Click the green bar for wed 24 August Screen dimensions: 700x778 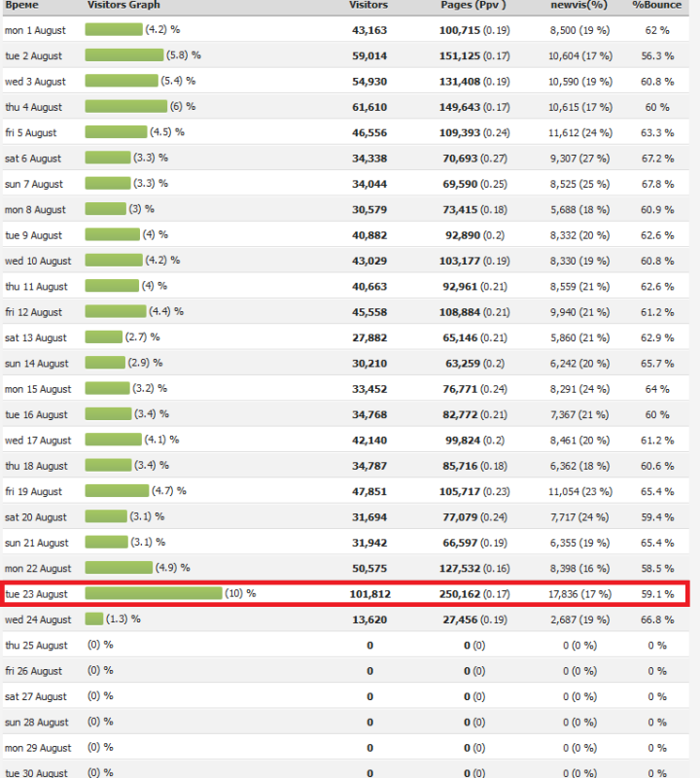pos(93,619)
